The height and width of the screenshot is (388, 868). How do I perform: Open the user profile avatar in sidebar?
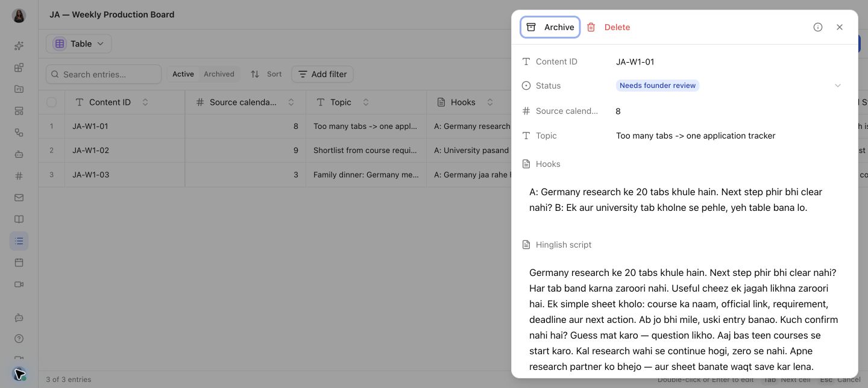(x=19, y=16)
